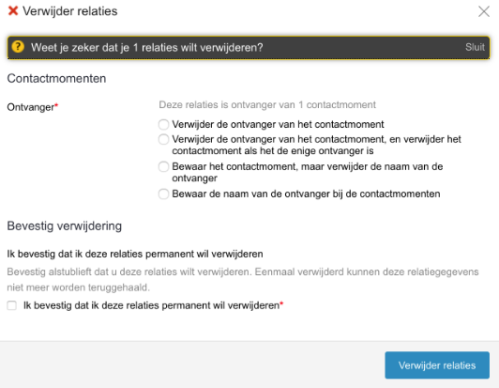Click the blue Verwijder relaties button
This screenshot has width=499, height=388.
click(x=437, y=365)
